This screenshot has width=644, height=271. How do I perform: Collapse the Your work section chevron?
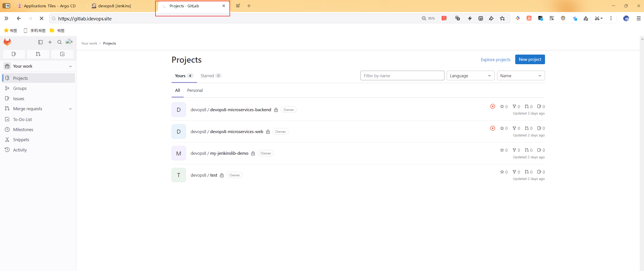pos(70,66)
